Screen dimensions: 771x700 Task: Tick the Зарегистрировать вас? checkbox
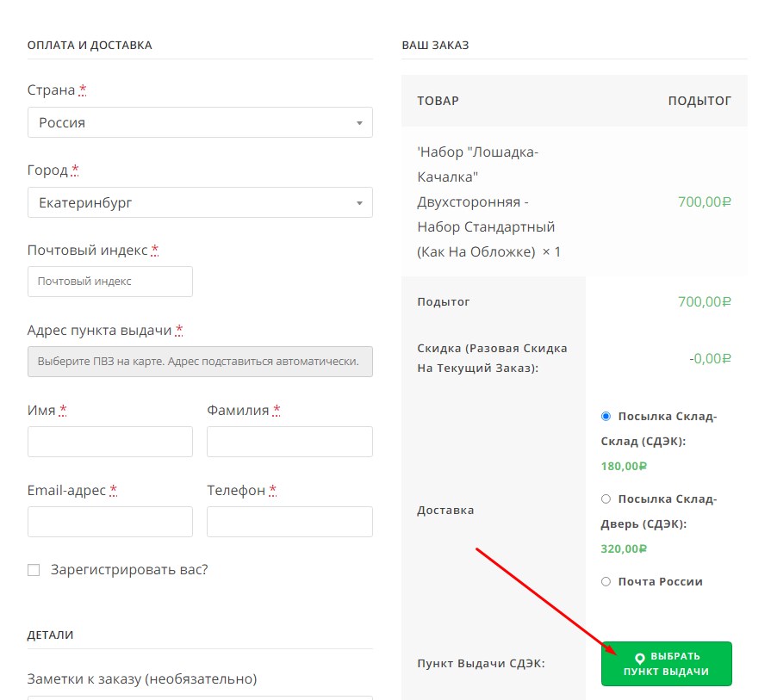[34, 570]
